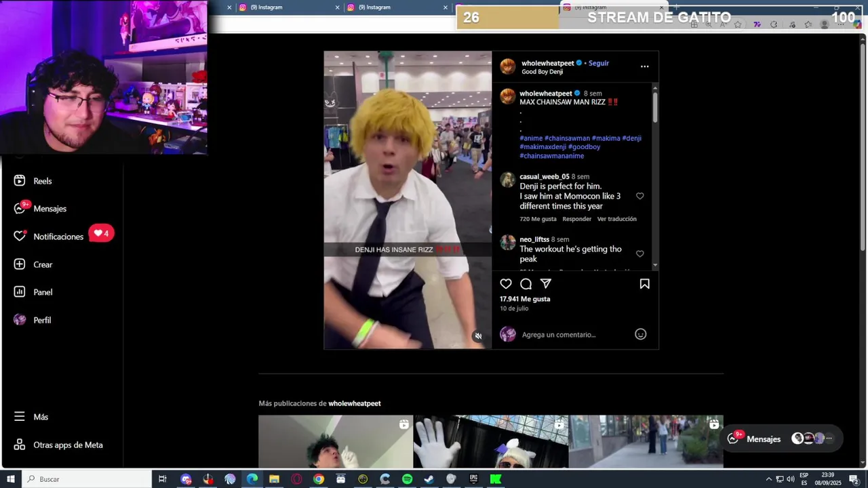Open the street sidewalk reel thumbnail
This screenshot has width=868, height=488.
point(646,442)
